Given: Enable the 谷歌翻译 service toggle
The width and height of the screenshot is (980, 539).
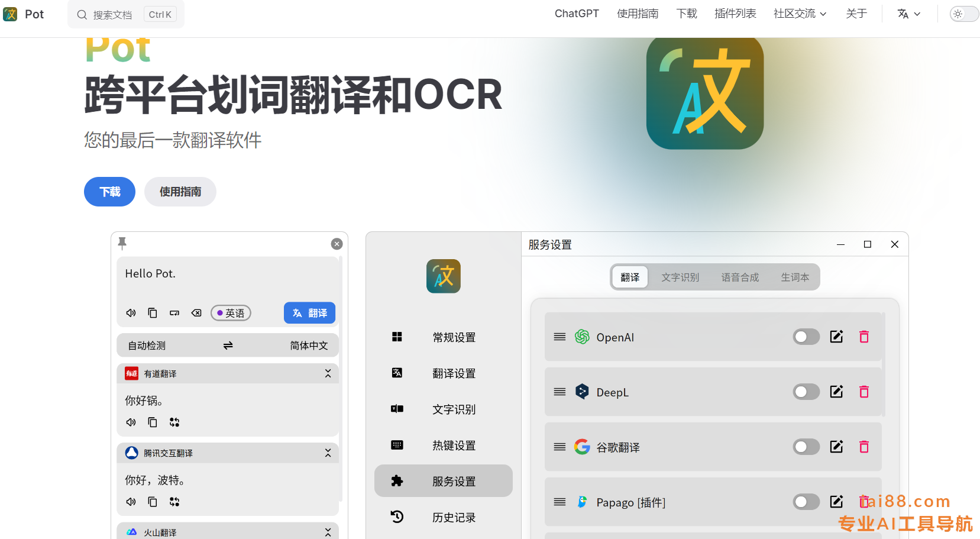Looking at the screenshot, I should click(x=806, y=447).
